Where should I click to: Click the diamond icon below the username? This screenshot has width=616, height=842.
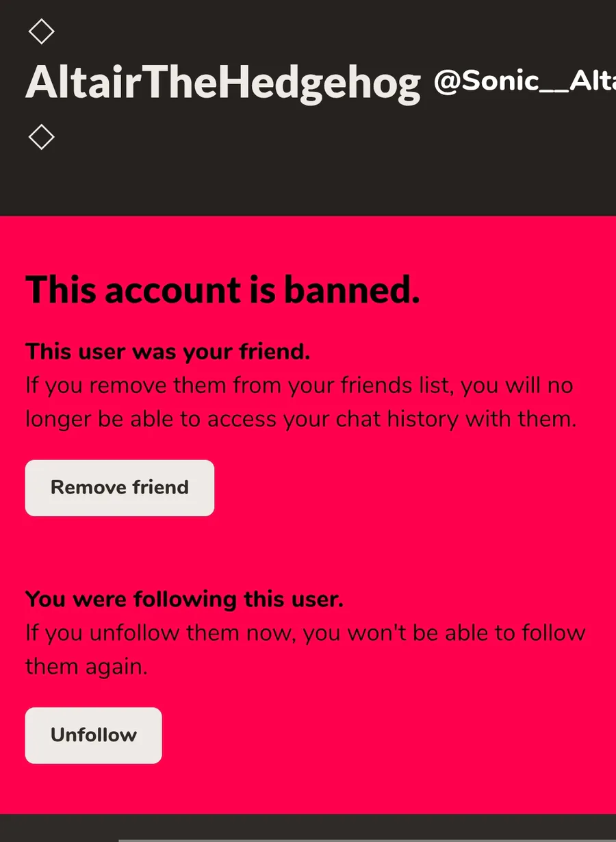click(x=41, y=137)
